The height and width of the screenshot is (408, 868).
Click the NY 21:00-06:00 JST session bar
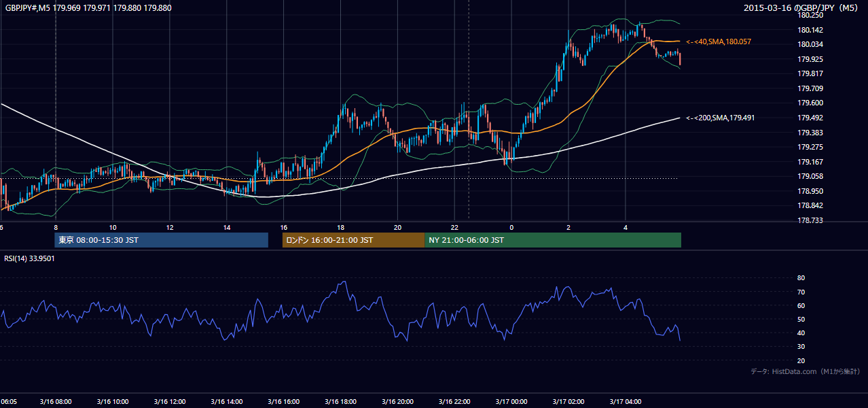[x=553, y=240]
